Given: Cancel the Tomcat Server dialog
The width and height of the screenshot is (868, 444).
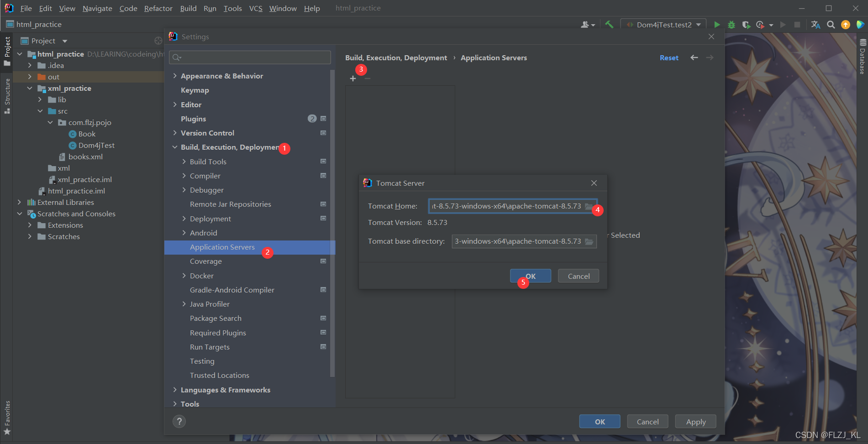Looking at the screenshot, I should coord(579,276).
